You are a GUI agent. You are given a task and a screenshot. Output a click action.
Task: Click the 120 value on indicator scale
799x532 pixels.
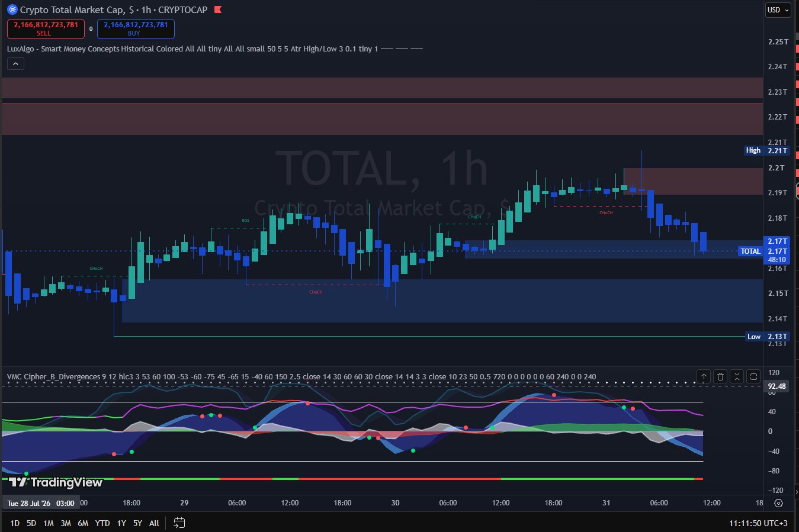pos(774,373)
